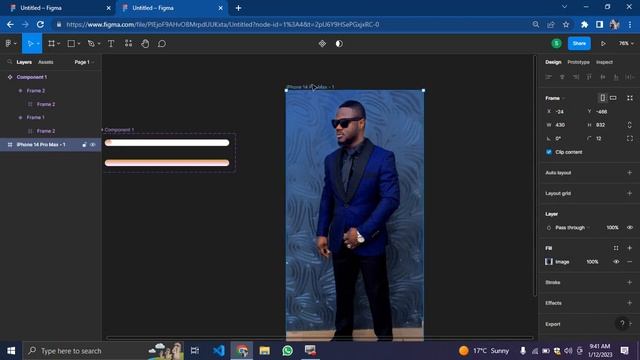Align selection vertical centers
The image size is (640, 360).
[x=602, y=77]
